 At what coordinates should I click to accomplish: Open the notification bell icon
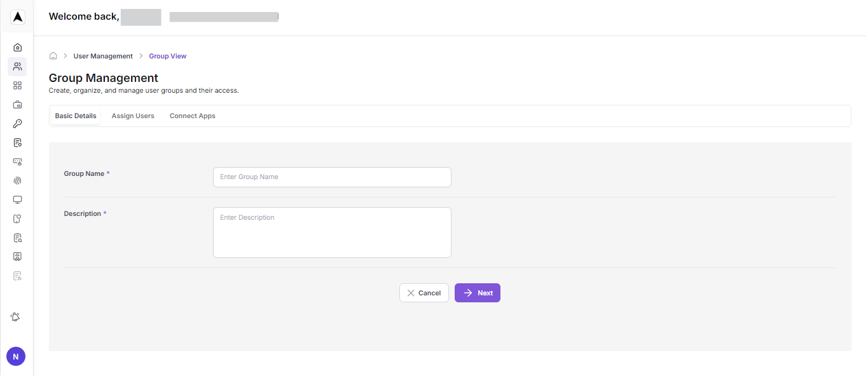point(16,316)
